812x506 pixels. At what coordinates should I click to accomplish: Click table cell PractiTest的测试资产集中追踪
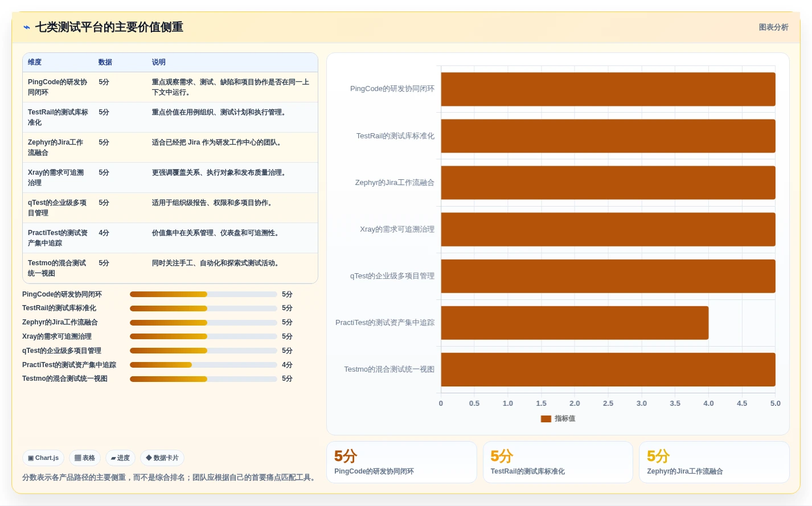(x=58, y=238)
